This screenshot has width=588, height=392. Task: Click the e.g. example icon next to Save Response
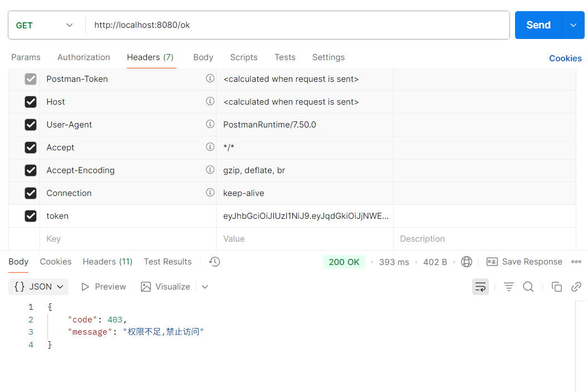pyautogui.click(x=492, y=262)
